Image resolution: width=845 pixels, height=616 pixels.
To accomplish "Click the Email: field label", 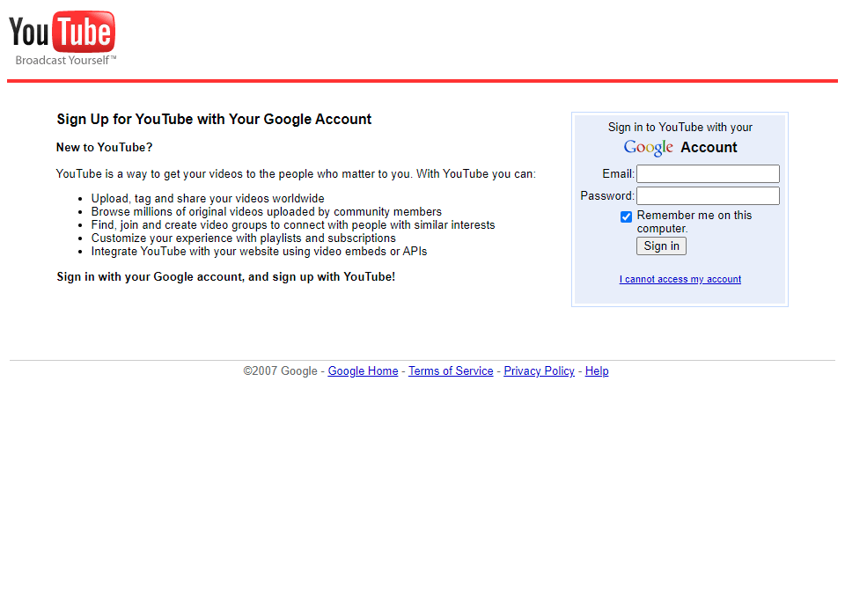I will [x=618, y=173].
